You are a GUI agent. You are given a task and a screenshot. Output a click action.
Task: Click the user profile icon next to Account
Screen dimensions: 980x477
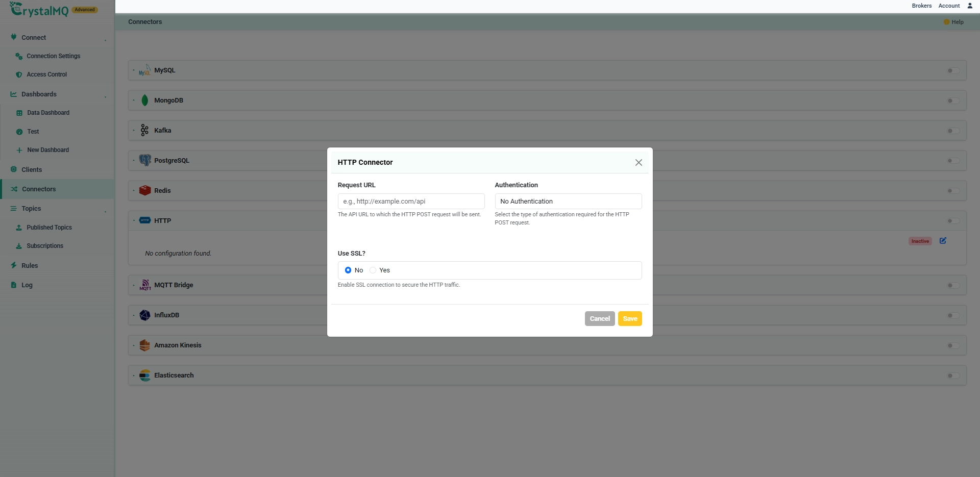[x=970, y=6]
